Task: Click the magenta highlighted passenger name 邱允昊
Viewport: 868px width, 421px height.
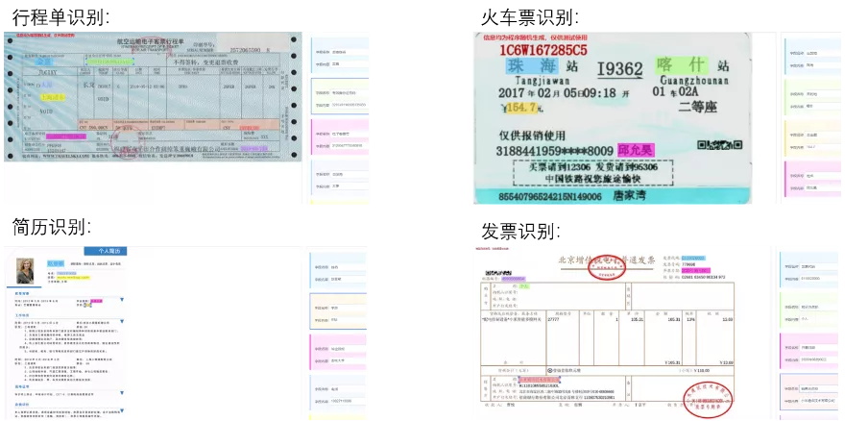Action: click(636, 150)
